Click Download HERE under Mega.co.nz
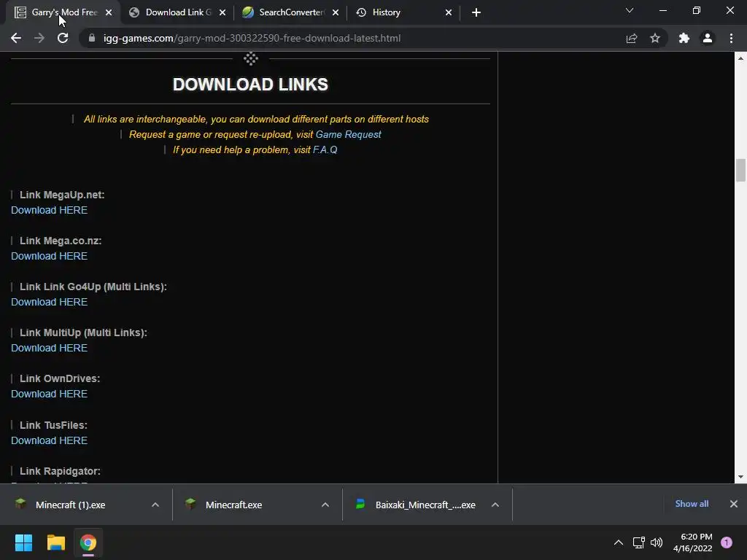Screen dimensions: 747x560 tap(49, 256)
